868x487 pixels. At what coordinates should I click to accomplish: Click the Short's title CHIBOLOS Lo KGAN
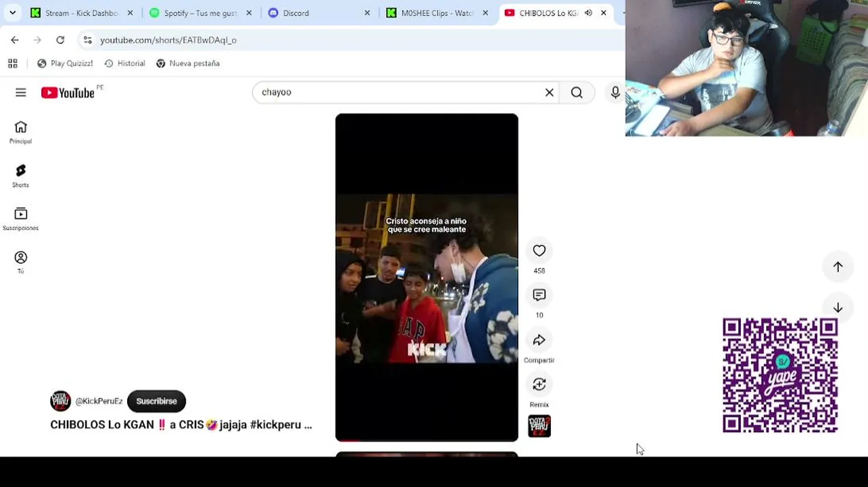180,425
